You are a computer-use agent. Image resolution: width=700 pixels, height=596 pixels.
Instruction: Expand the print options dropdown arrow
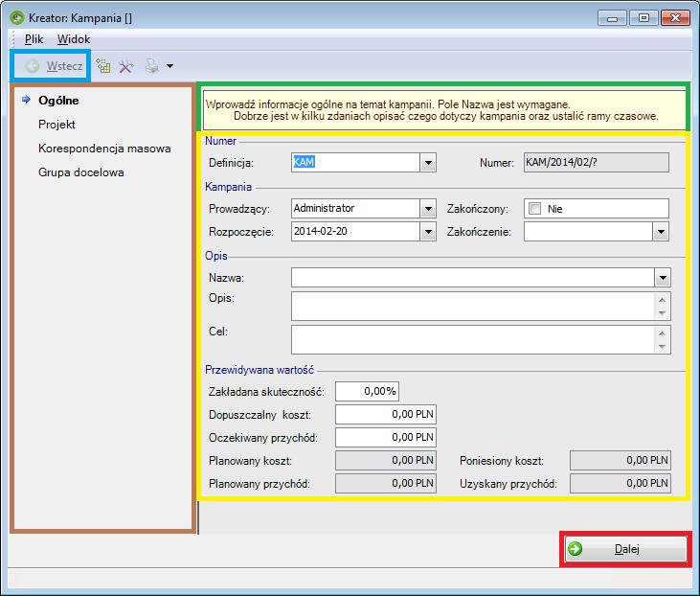tap(169, 66)
